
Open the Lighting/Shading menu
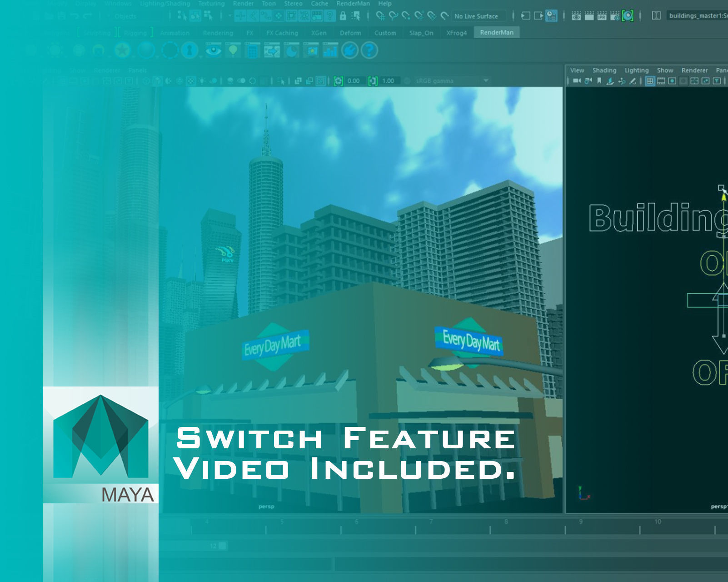tap(165, 4)
